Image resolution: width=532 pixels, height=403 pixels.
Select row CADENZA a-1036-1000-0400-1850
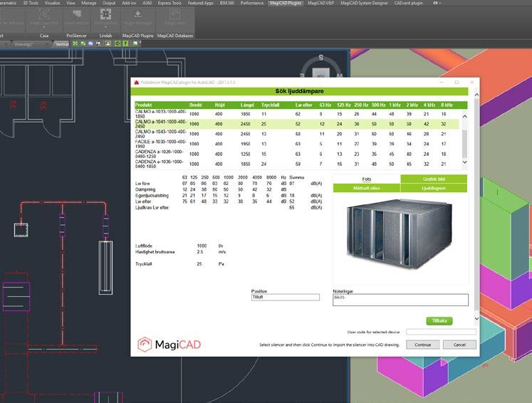[297, 164]
